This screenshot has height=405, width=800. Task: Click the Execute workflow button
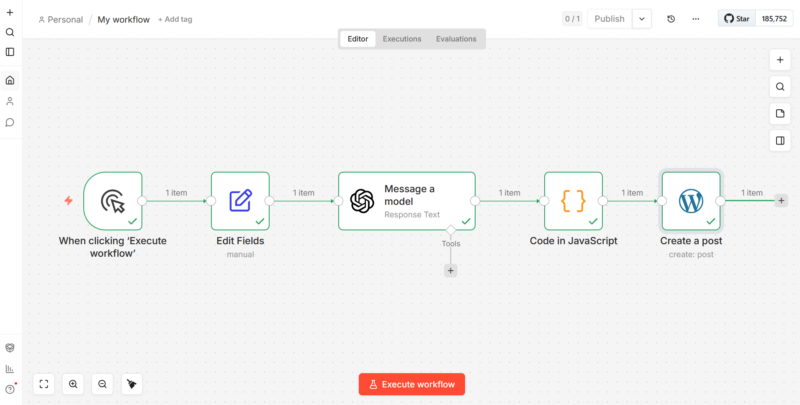[412, 384]
